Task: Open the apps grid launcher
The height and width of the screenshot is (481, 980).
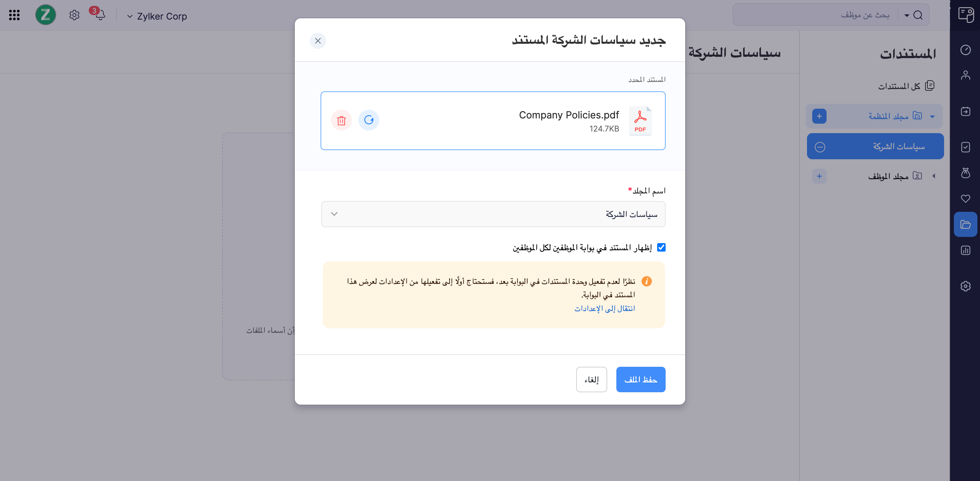Action: click(x=14, y=15)
